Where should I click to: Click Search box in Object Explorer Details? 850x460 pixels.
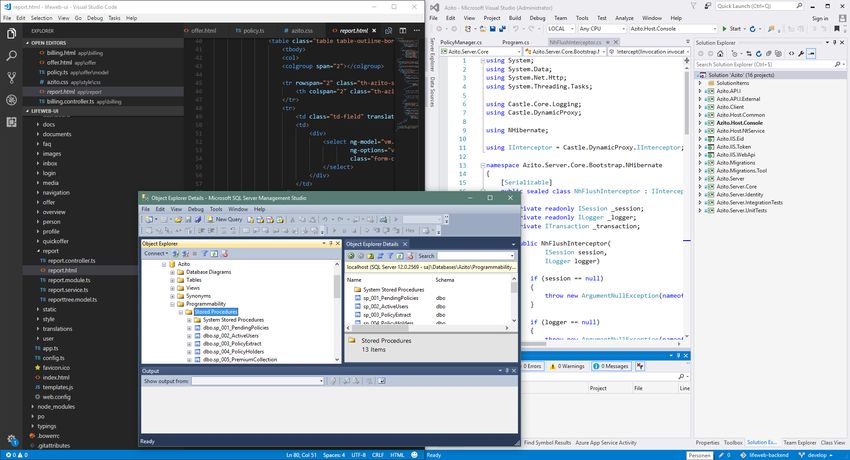(475, 256)
